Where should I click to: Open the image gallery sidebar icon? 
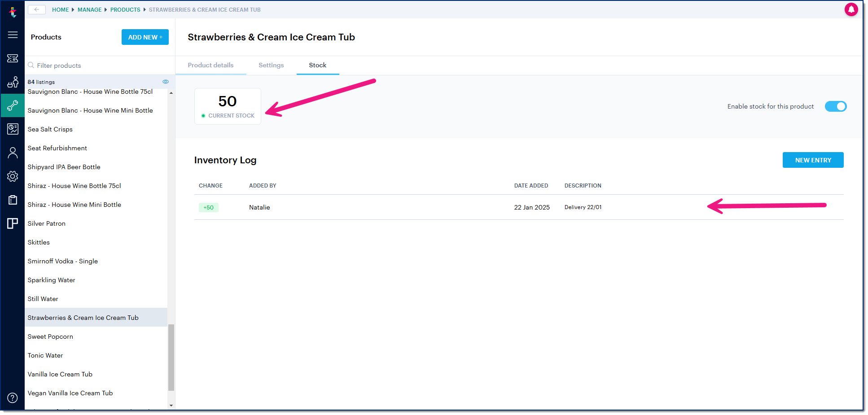pos(13,129)
